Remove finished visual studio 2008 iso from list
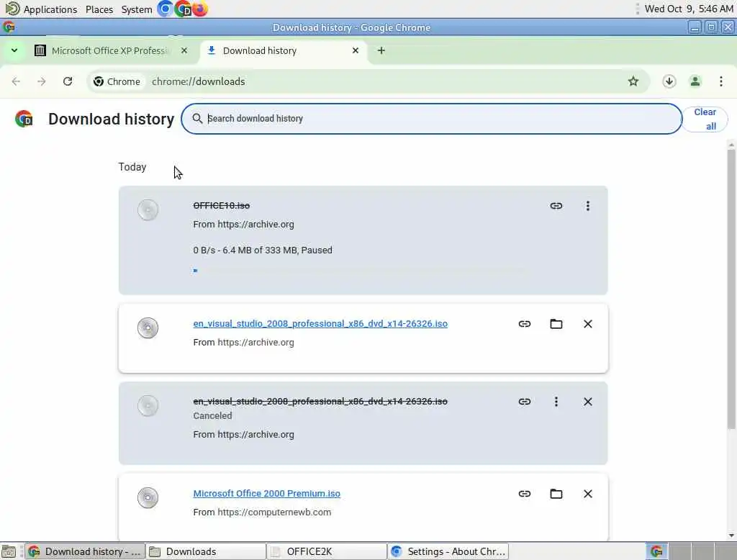737x560 pixels. [x=587, y=324]
